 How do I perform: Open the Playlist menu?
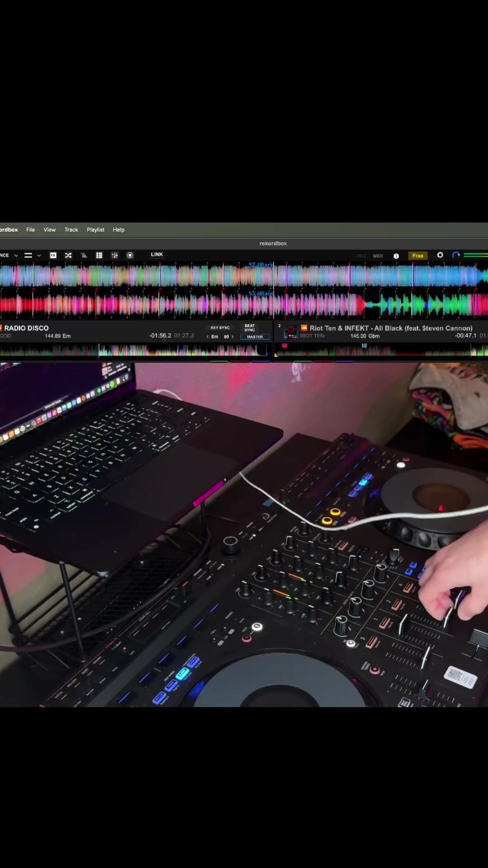95,230
